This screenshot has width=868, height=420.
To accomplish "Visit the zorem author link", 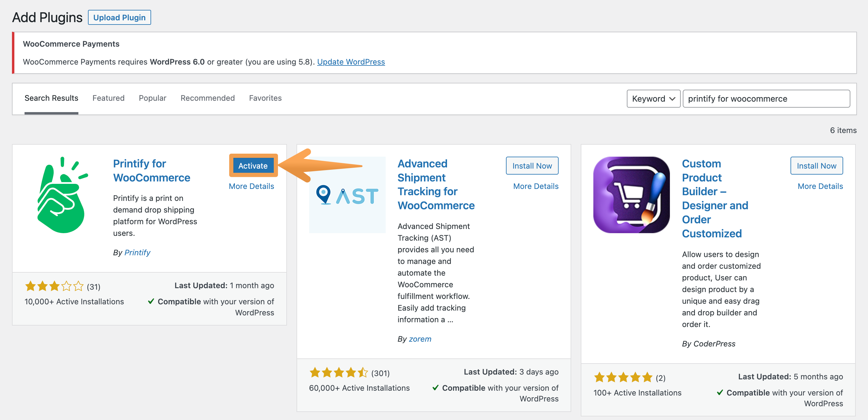I will click(x=420, y=339).
